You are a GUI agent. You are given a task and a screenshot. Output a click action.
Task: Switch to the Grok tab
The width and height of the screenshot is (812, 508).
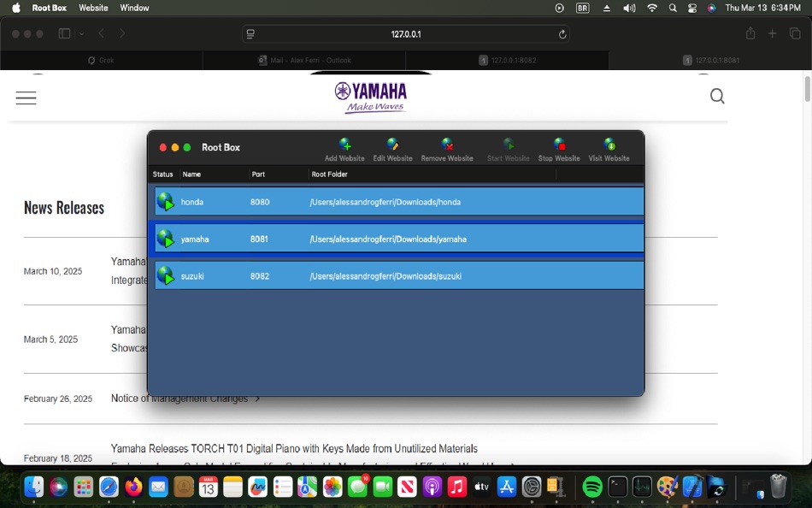102,60
